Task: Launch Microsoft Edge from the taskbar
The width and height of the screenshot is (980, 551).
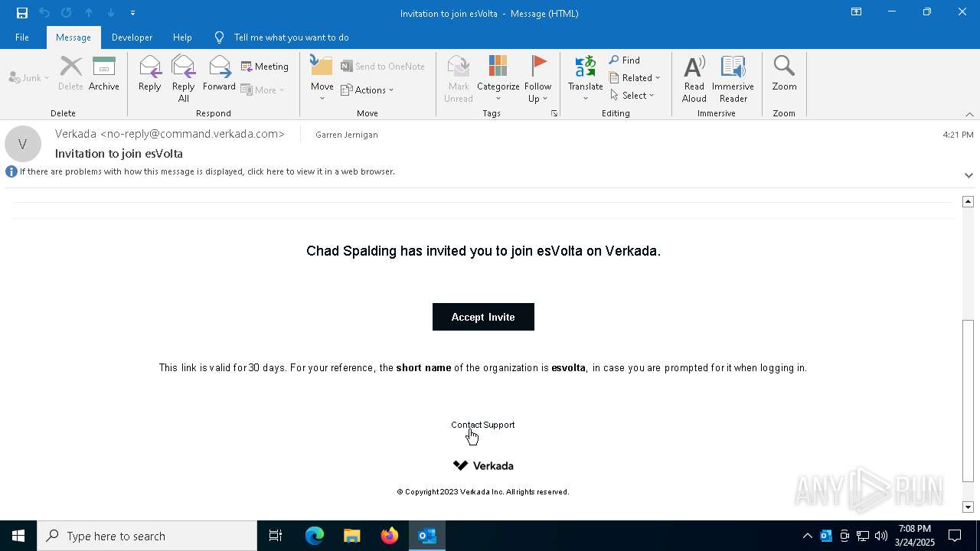Action: click(315, 536)
